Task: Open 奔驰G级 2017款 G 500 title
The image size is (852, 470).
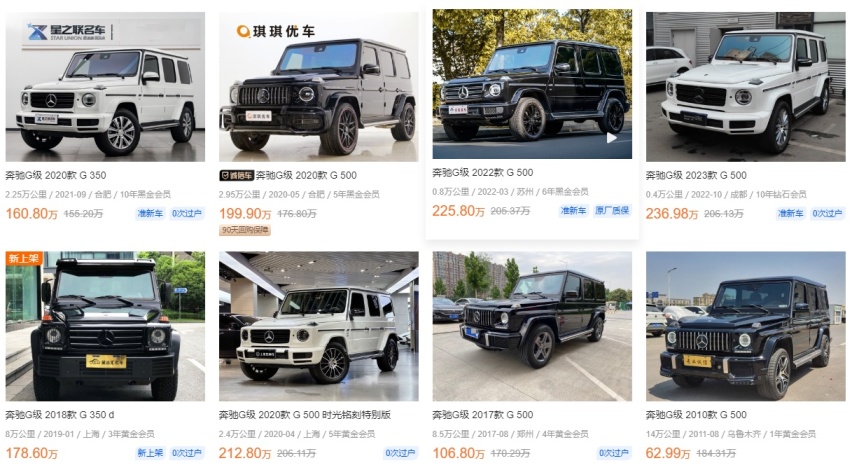Action: tap(483, 415)
